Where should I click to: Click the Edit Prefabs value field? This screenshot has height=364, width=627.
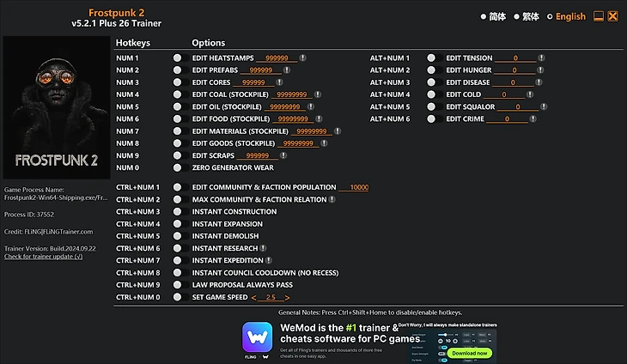[x=261, y=70]
